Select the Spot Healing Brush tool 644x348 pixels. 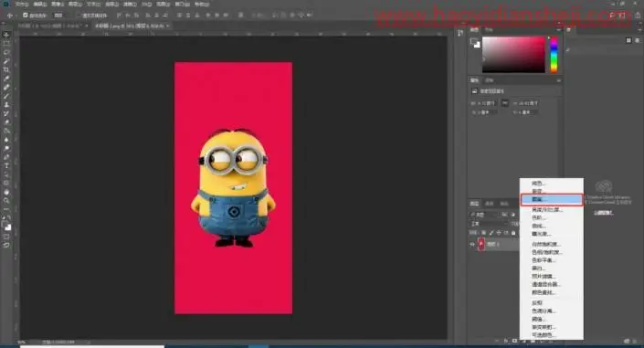[6, 87]
